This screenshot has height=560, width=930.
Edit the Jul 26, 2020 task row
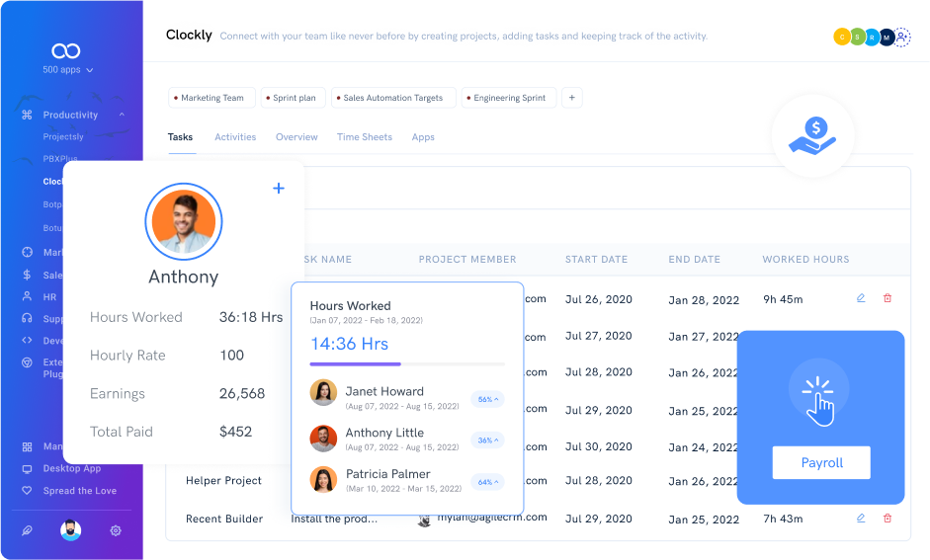click(861, 297)
